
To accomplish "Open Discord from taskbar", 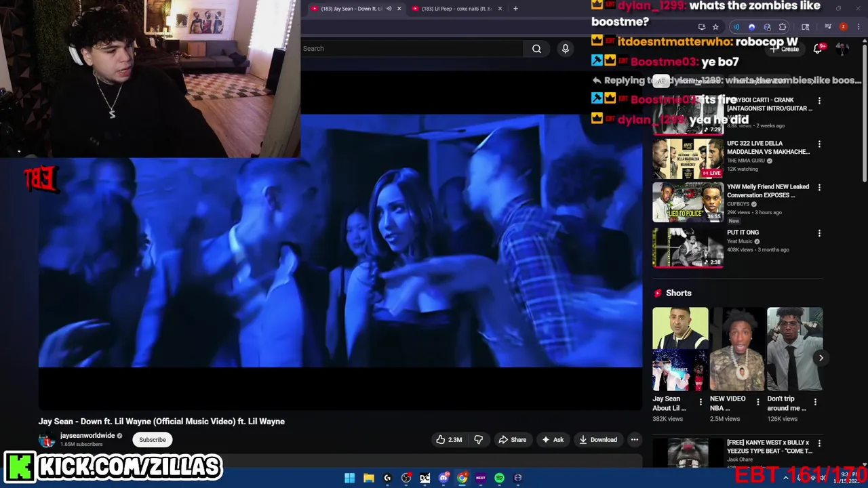I will (x=443, y=478).
